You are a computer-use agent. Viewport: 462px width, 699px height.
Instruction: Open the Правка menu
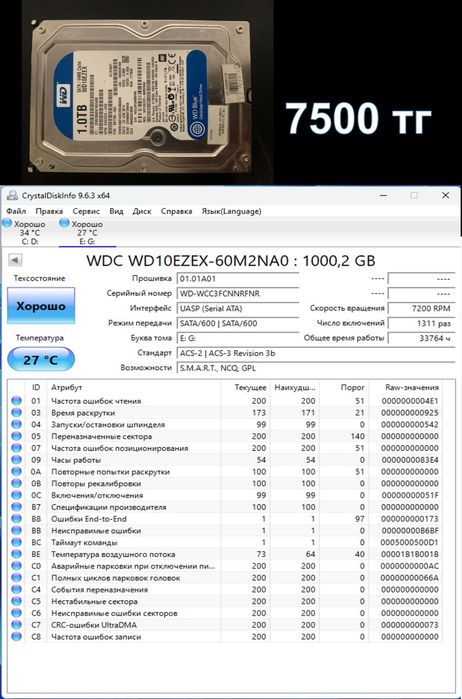coord(49,211)
